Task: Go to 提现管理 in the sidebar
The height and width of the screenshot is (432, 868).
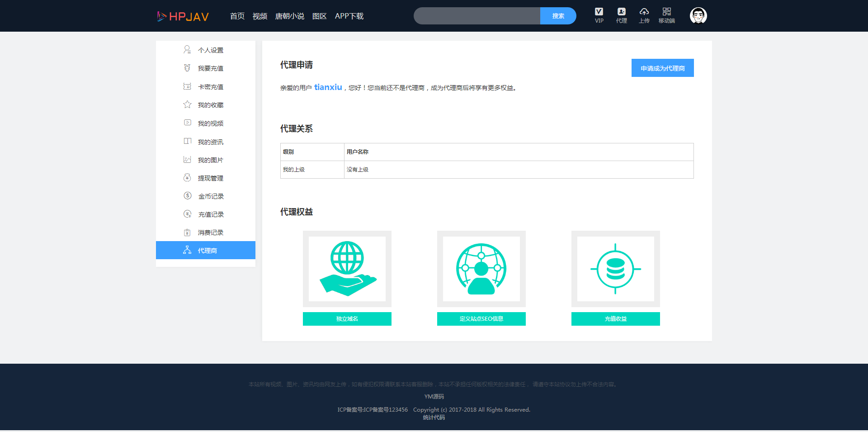Action: (x=210, y=178)
